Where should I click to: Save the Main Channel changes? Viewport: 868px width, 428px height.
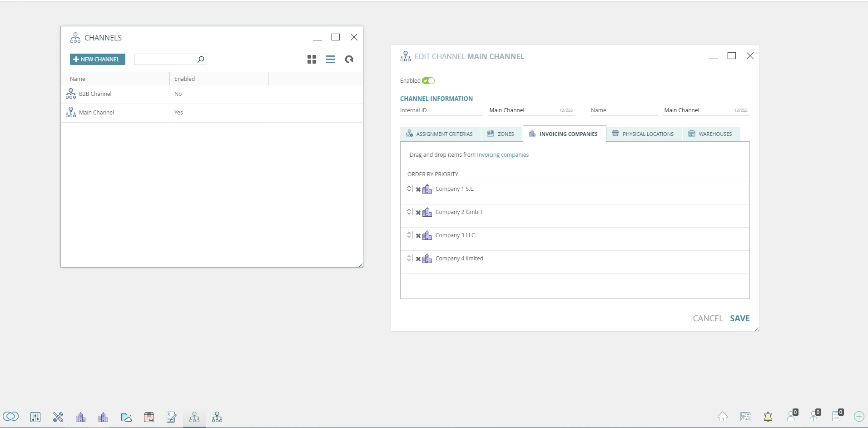click(x=739, y=318)
